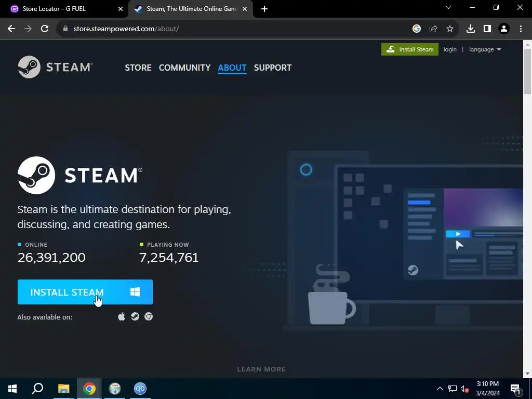The width and height of the screenshot is (532, 399).
Task: Open Windows taskbar search
Action: pyautogui.click(x=37, y=389)
